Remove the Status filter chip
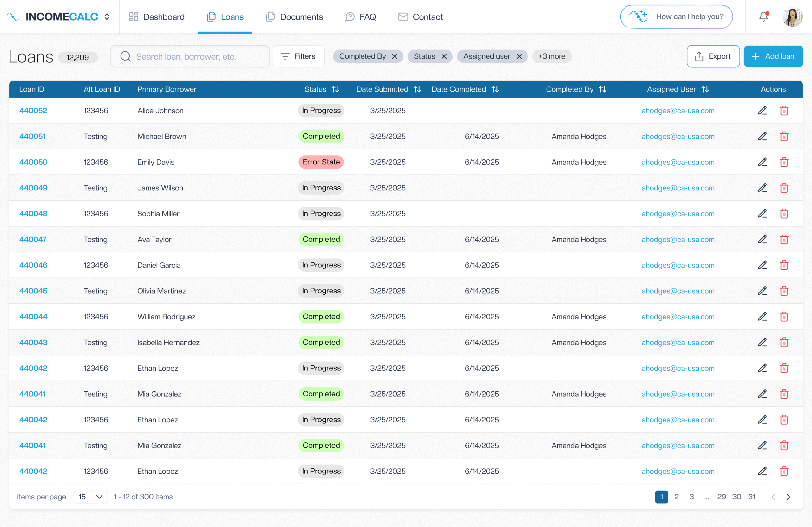 (444, 56)
